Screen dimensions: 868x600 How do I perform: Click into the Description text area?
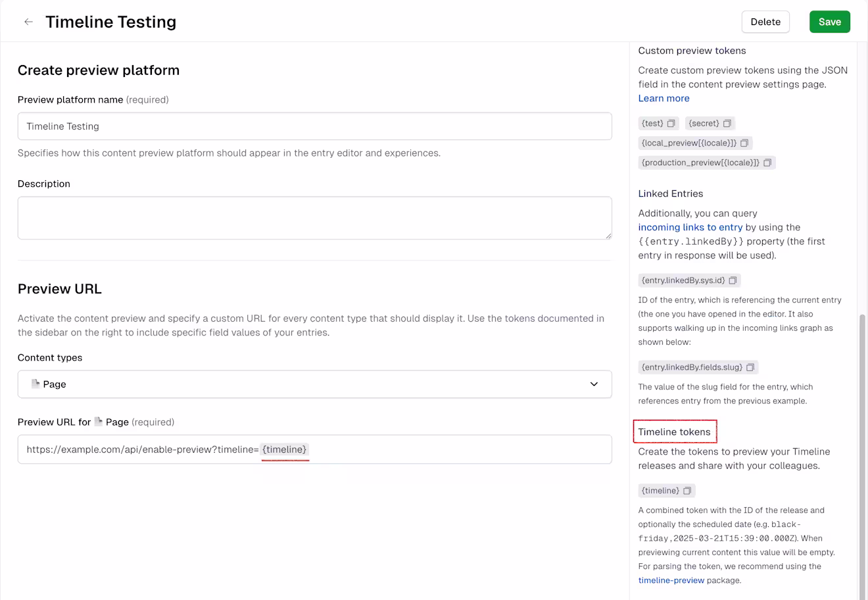coord(314,218)
